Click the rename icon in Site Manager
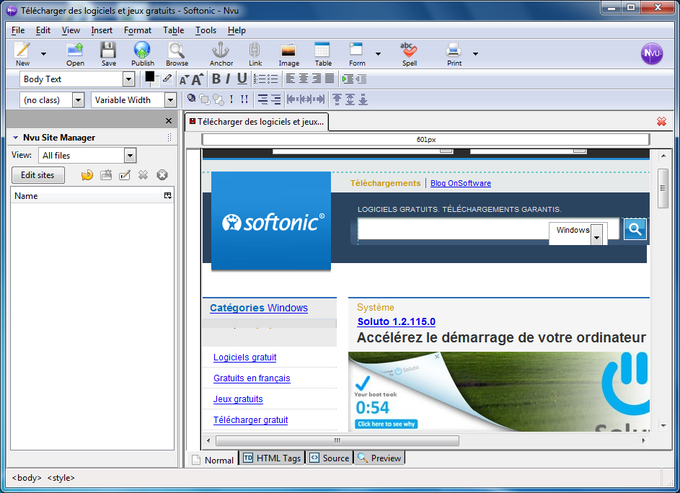Screen dimensions: 680x493 pos(124,175)
